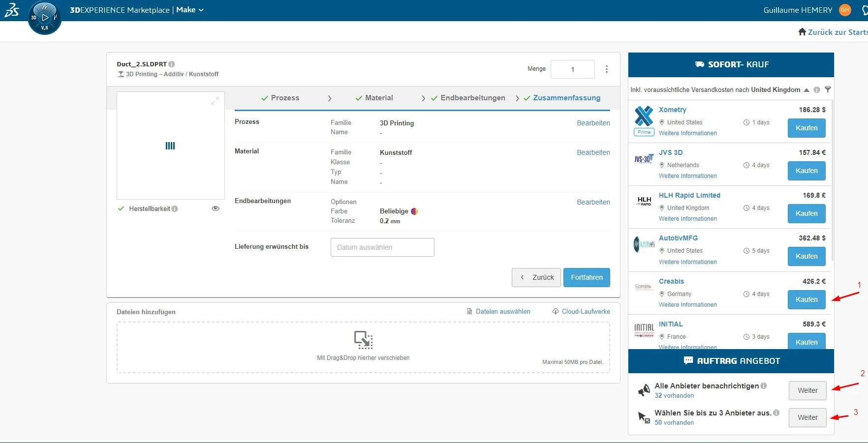Click the Menge quantity input field
This screenshot has height=443, width=868.
(572, 69)
